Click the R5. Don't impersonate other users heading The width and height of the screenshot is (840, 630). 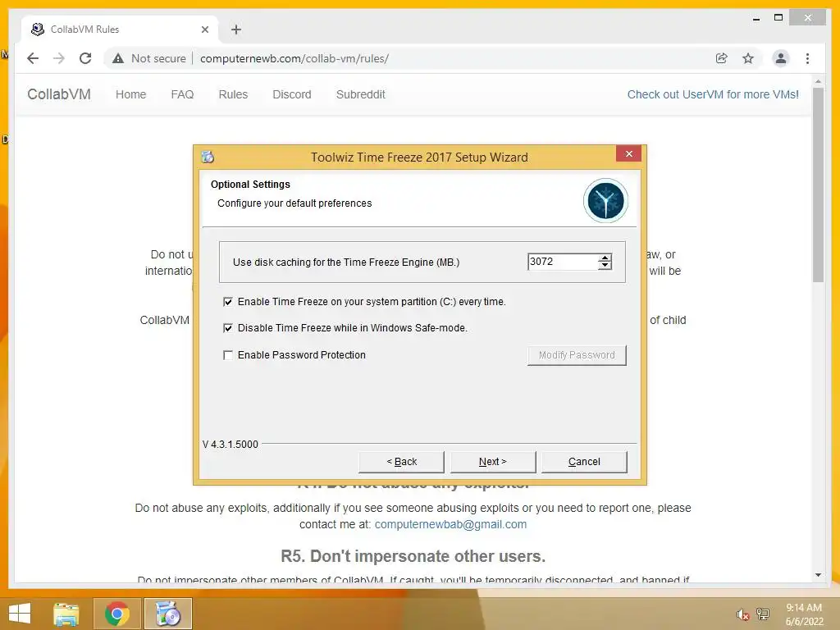tap(413, 556)
